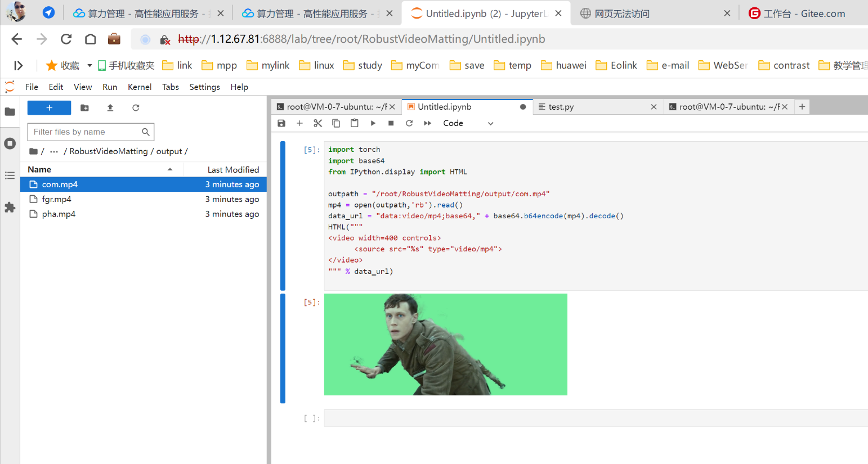The image size is (868, 464).
Task: Open bookmarks 收藏 dropdown arrow
Action: [90, 66]
